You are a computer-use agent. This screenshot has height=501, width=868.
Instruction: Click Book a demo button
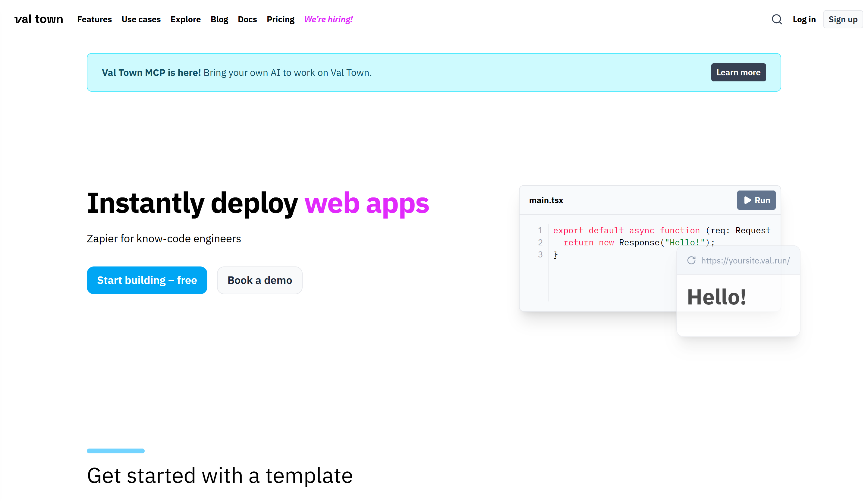[259, 280]
